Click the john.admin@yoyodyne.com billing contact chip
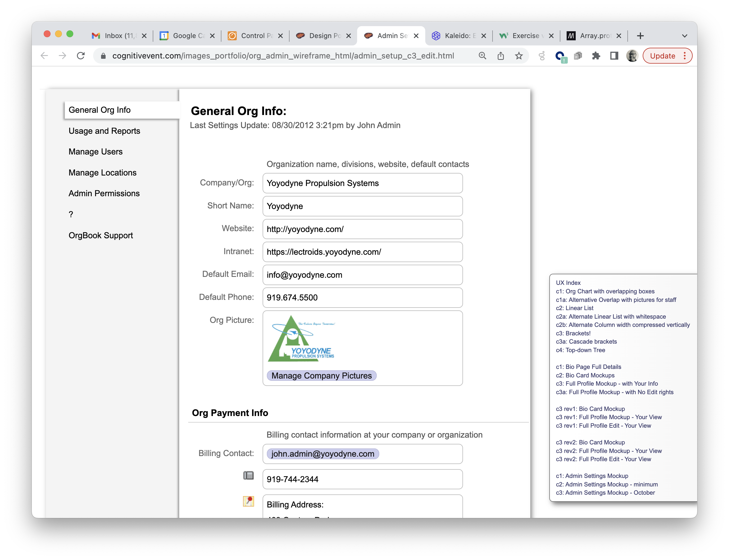This screenshot has width=729, height=560. (323, 454)
